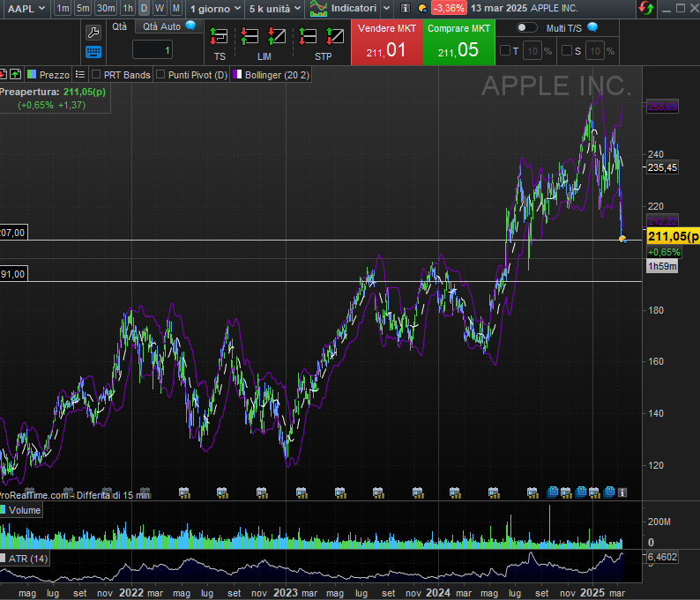Click the second STP diagonal order icon
The height and width of the screenshot is (600, 700).
[335, 36]
